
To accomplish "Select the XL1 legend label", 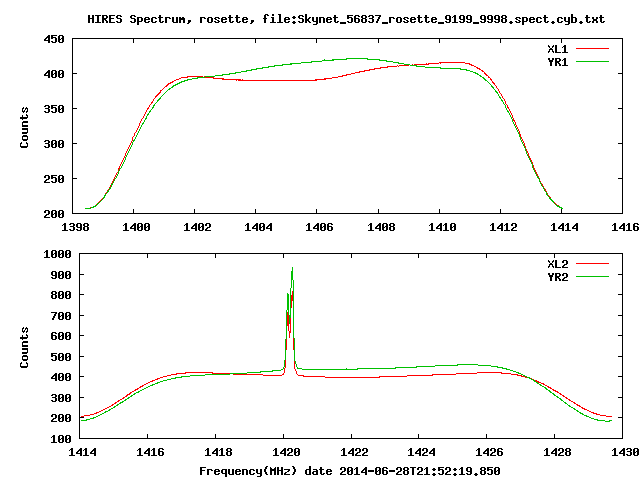I will (558, 49).
